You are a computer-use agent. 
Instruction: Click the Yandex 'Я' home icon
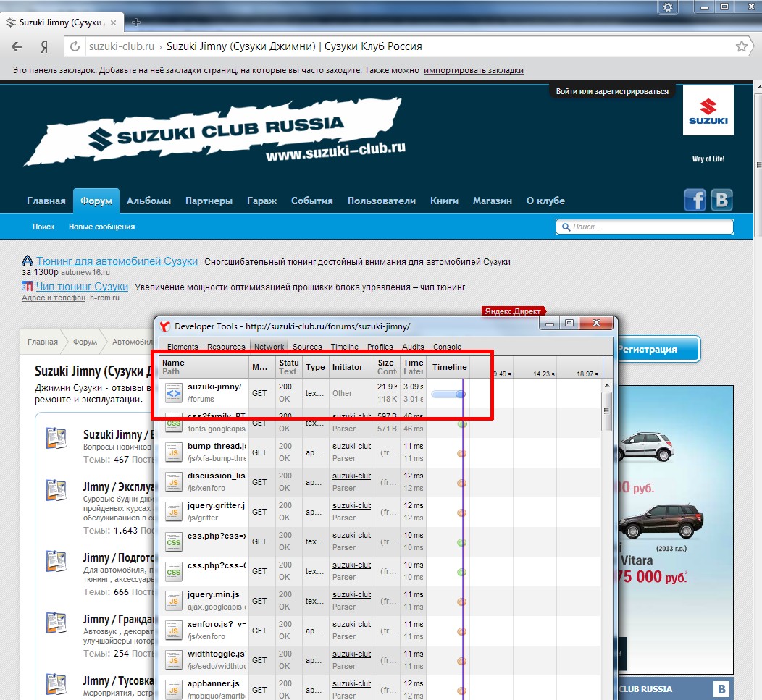point(44,46)
